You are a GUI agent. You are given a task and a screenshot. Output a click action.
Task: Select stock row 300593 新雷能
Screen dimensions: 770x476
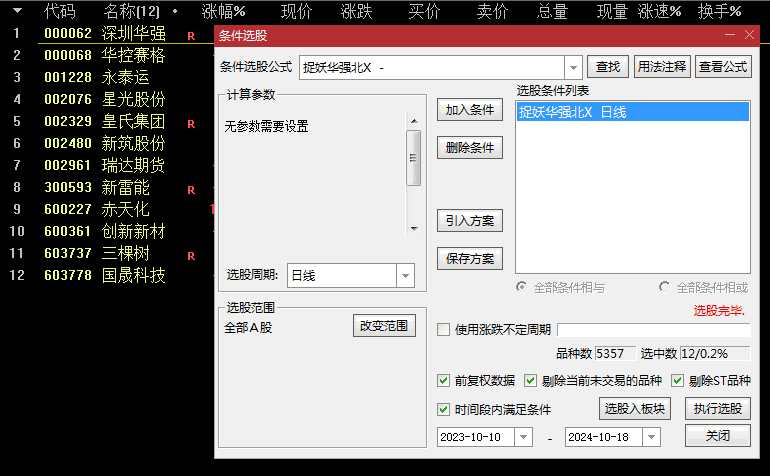[x=107, y=187]
